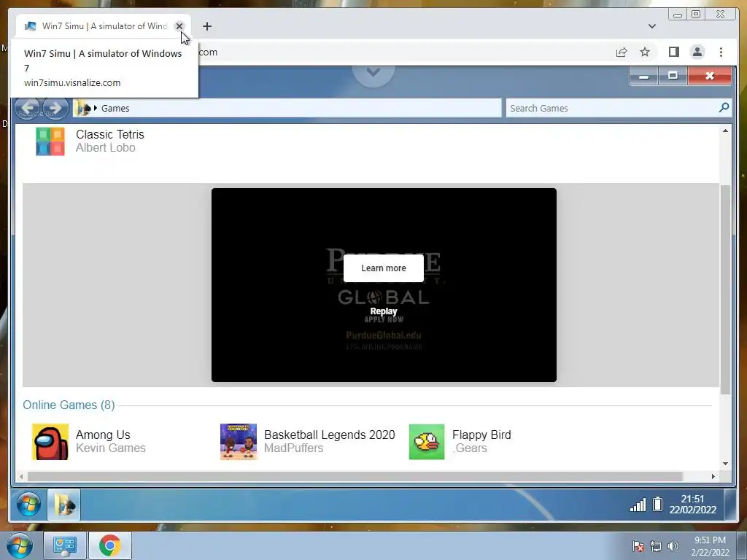Viewport: 747px width, 560px height.
Task: Maximize the simulated Games window
Action: (x=673, y=76)
